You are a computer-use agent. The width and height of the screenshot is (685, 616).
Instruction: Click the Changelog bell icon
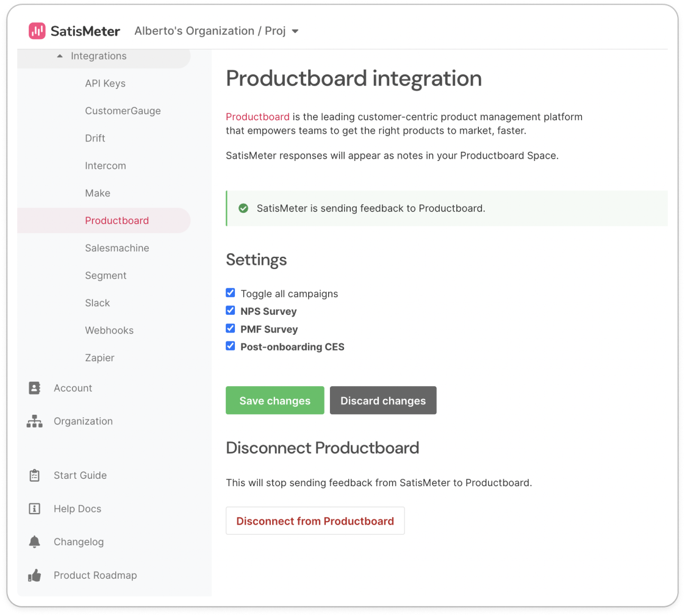(x=35, y=542)
